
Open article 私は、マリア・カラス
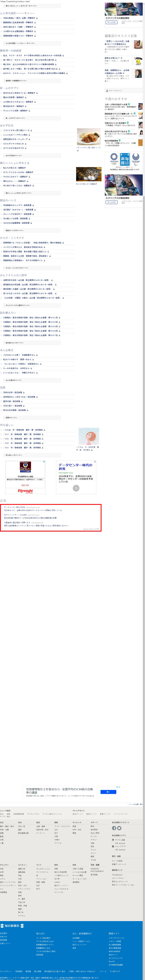[x=32, y=56]
